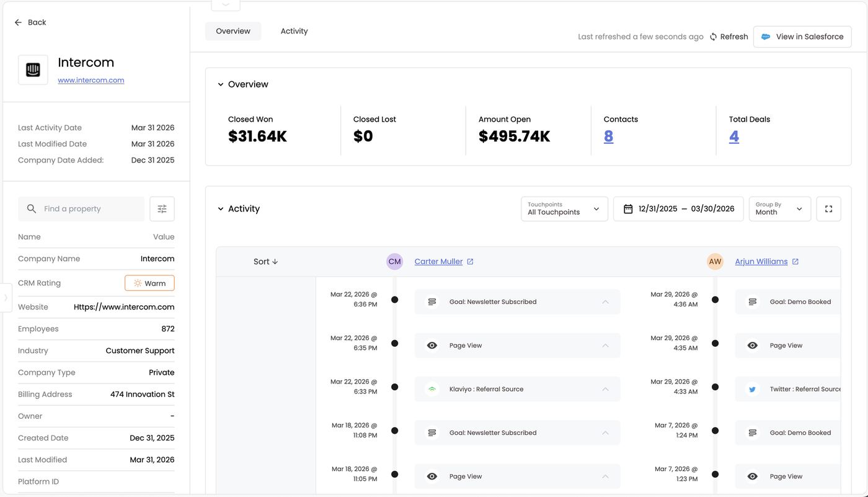This screenshot has height=497, width=868.
Task: Click View in Salesforce button
Action: pyautogui.click(x=802, y=37)
